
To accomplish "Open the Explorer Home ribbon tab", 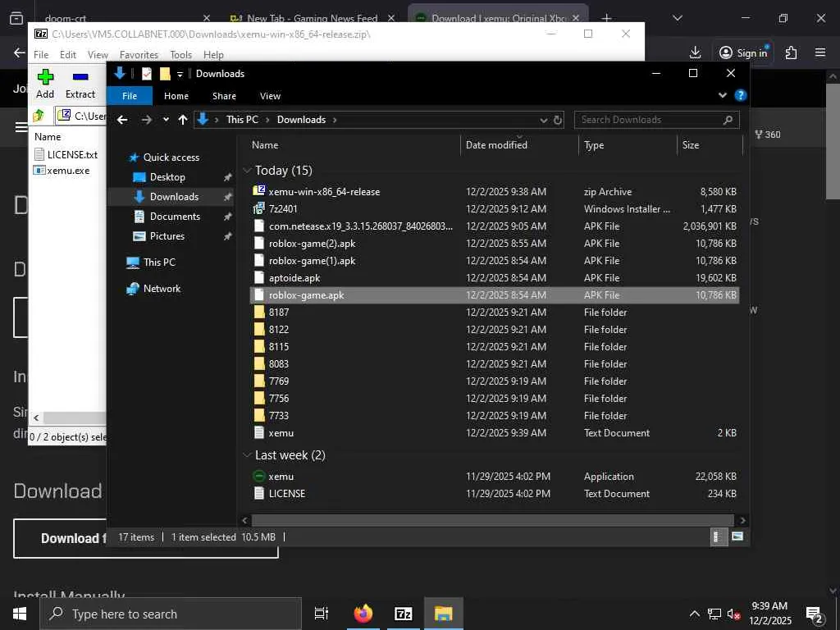I will [176, 96].
